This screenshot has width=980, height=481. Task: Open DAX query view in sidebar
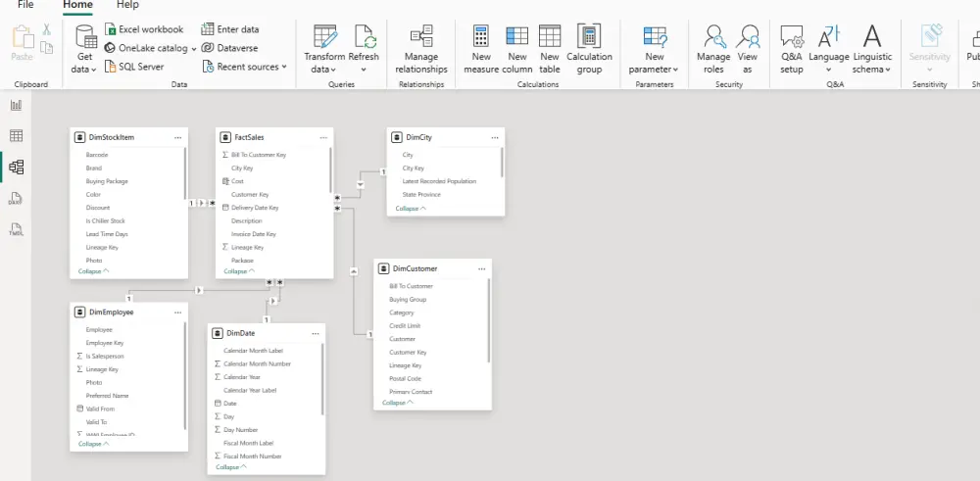pos(17,199)
